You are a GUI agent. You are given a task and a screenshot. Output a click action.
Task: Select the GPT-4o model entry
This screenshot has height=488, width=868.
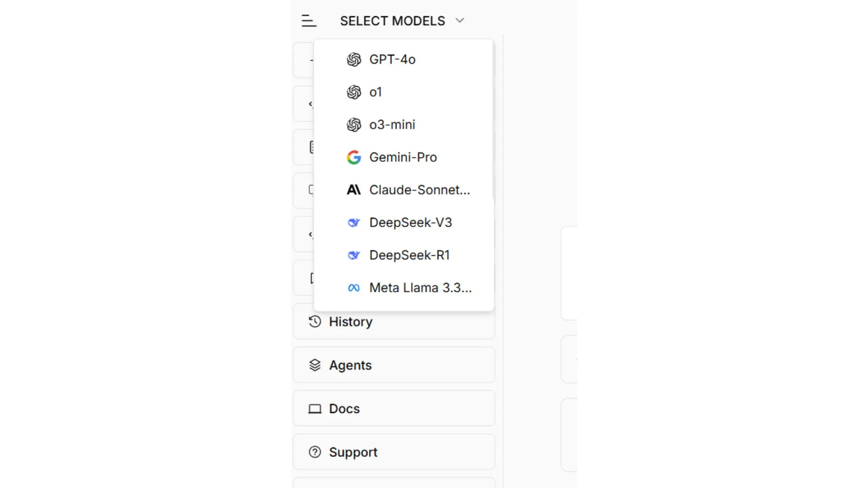(x=404, y=60)
